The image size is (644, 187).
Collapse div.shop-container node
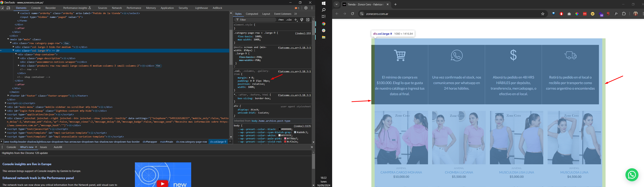[16, 54]
